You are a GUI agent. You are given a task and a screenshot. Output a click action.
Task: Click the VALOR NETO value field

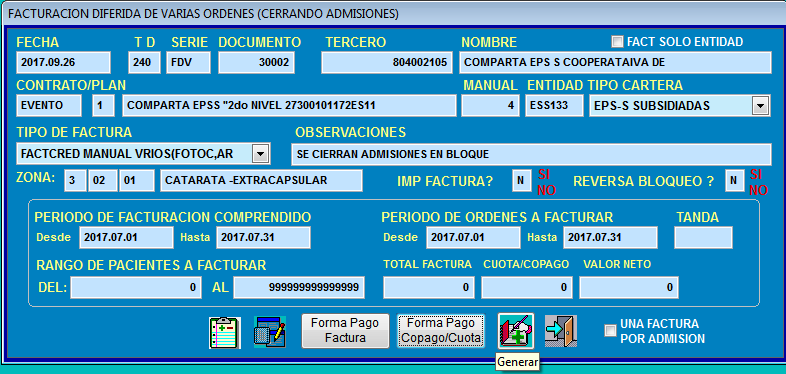pos(629,287)
